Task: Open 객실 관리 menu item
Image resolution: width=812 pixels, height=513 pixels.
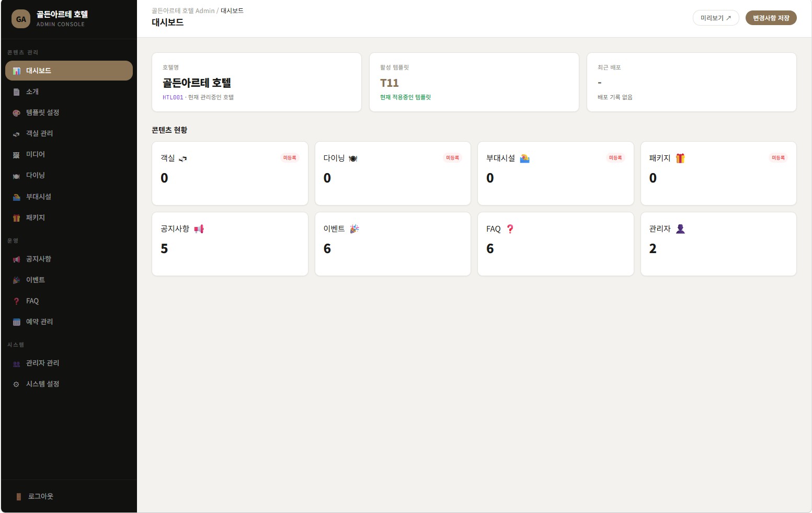Action: coord(69,134)
